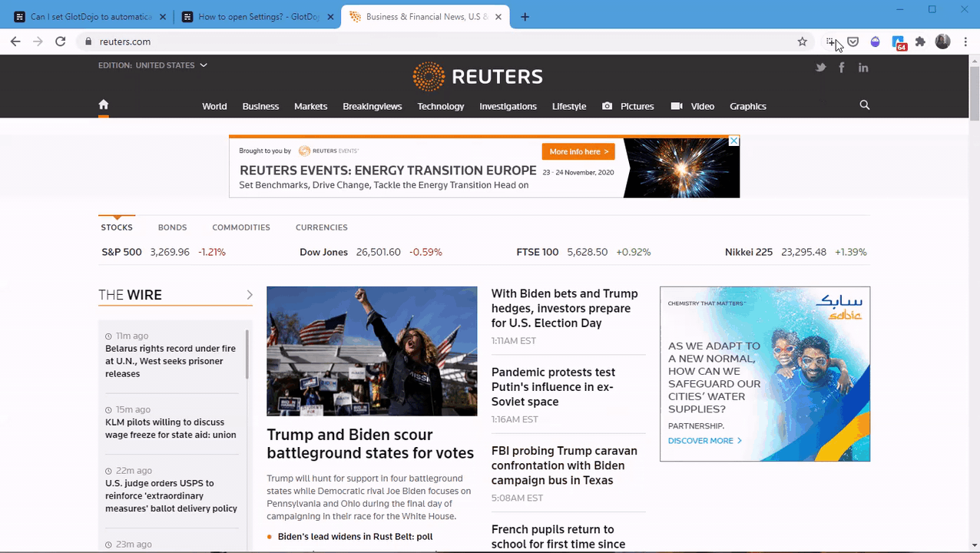Open the Lifestyle section
The width and height of the screenshot is (980, 553).
(x=569, y=106)
